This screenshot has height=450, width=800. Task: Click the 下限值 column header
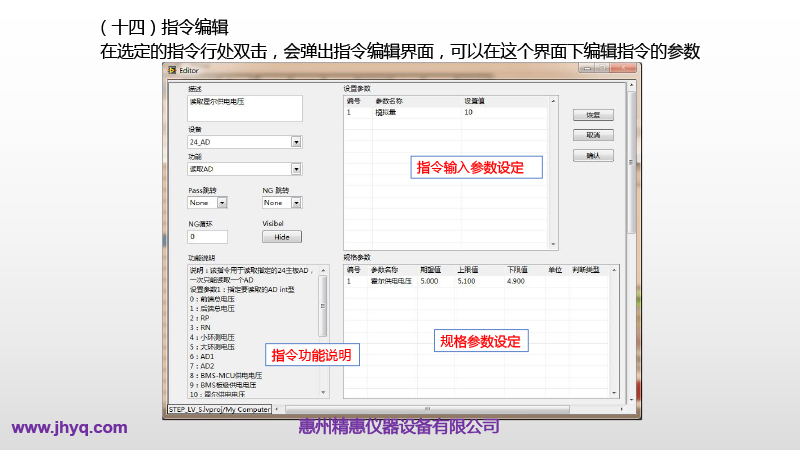tap(517, 270)
